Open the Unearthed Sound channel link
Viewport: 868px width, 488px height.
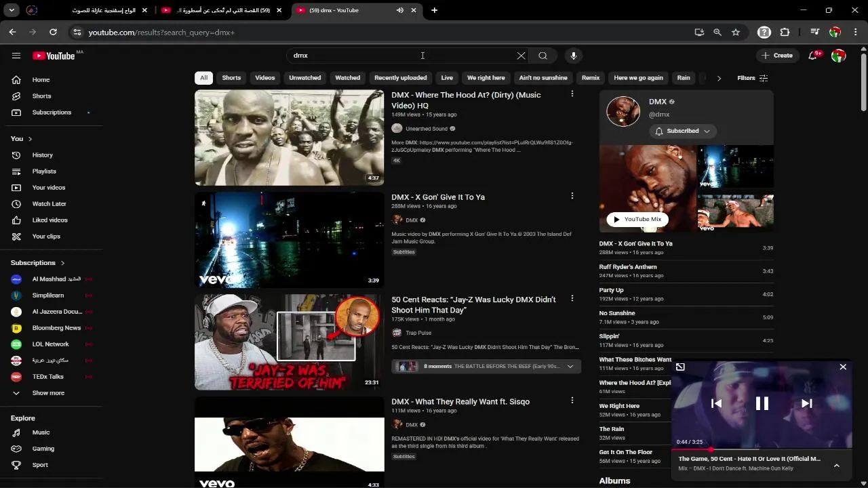click(426, 129)
